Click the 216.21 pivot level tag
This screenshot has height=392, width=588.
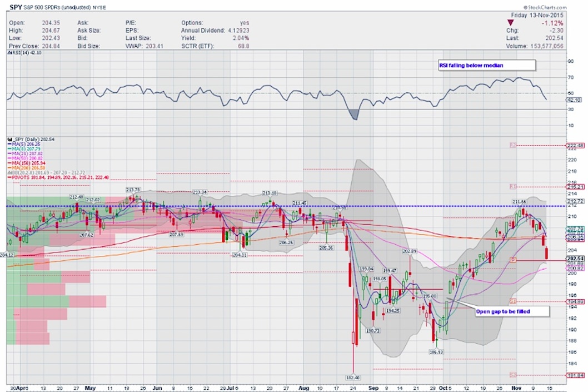point(575,186)
